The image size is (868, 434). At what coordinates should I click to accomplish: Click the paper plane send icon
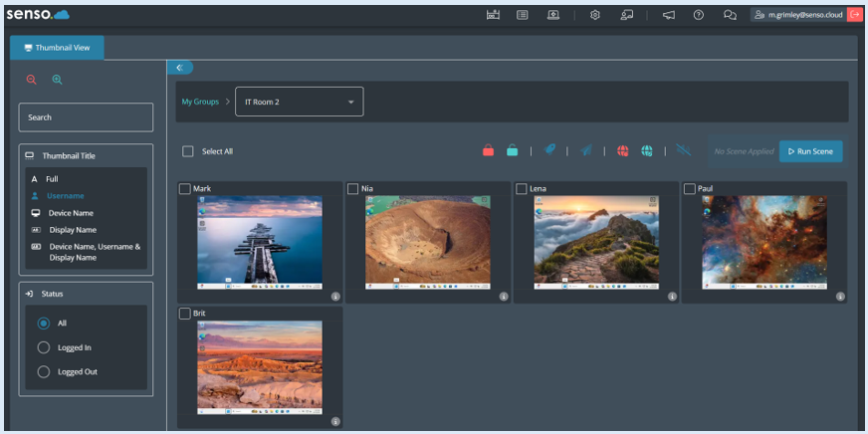point(585,150)
